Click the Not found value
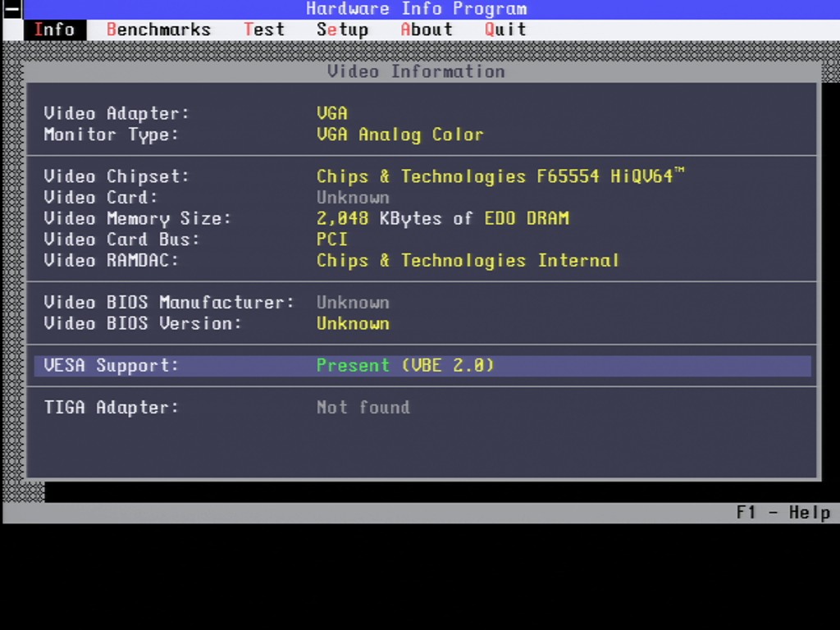 click(x=363, y=408)
